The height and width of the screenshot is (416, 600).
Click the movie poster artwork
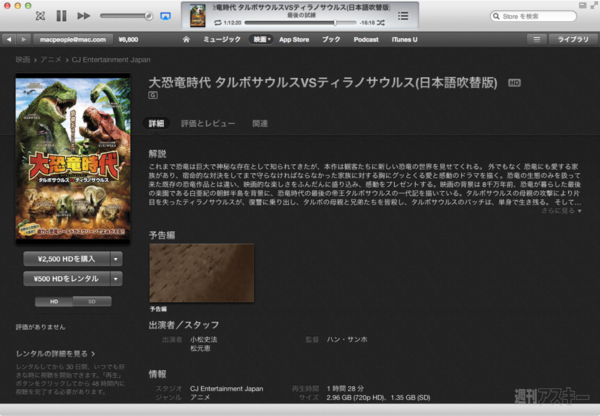(x=73, y=159)
